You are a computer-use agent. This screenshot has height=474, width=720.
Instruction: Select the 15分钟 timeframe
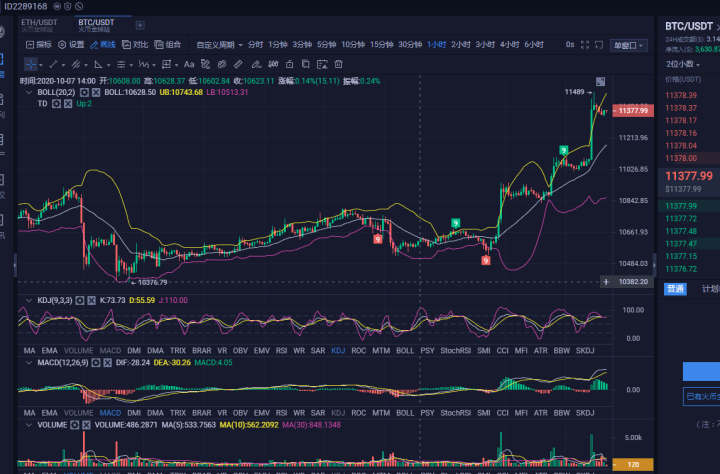pos(381,45)
